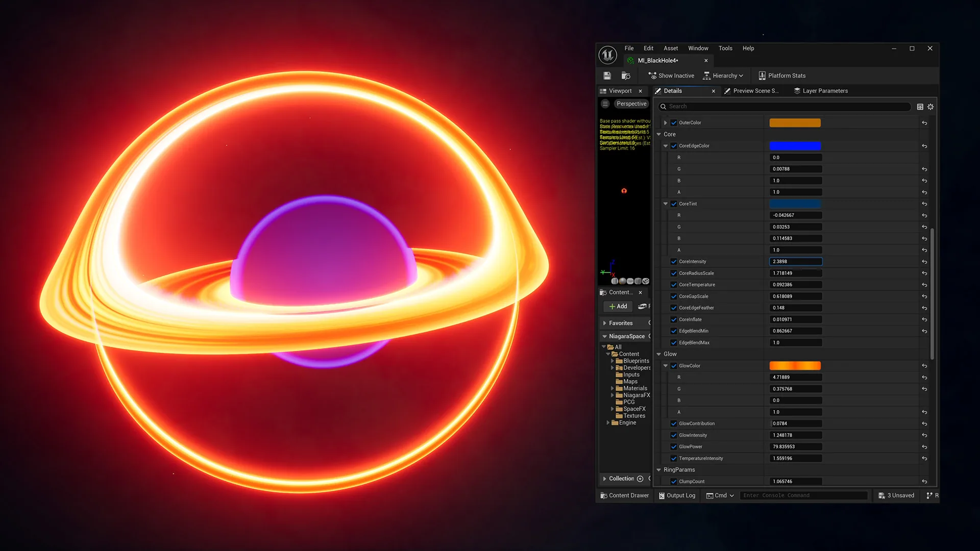This screenshot has height=551, width=980.
Task: Open the Output Log
Action: (677, 495)
